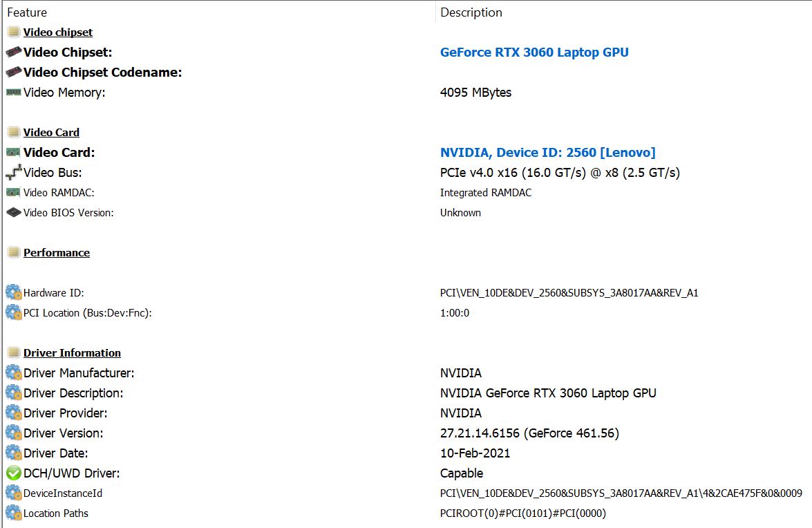The width and height of the screenshot is (812, 528).
Task: Click the Hardware ID gear icon
Action: click(x=13, y=293)
